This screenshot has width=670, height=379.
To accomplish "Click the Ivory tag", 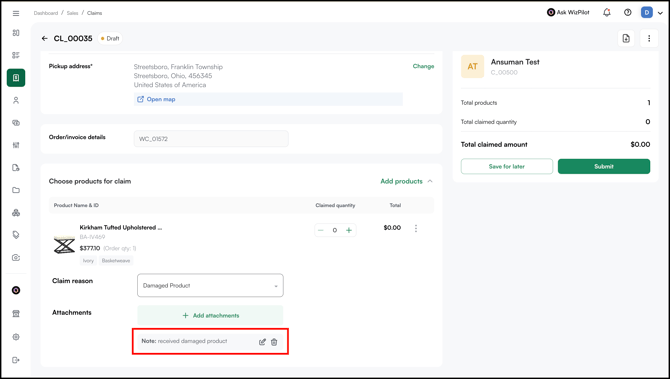I will pos(88,261).
